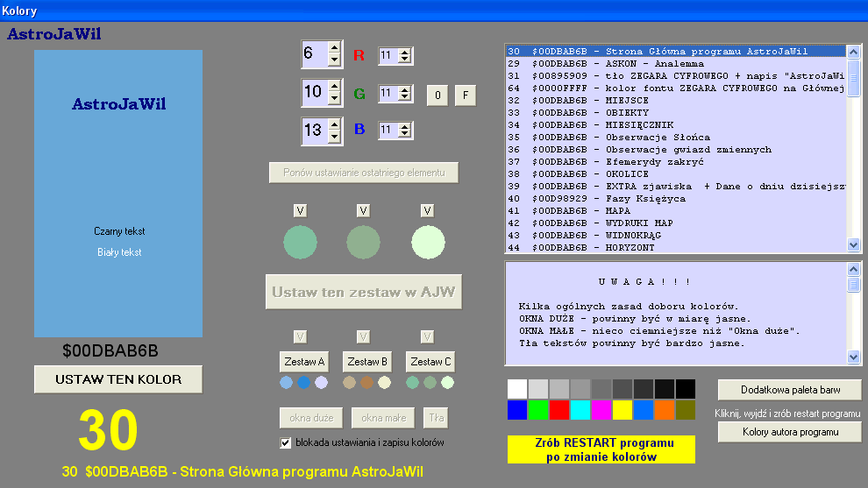Click 'Kolory autora programu' button

(790, 432)
